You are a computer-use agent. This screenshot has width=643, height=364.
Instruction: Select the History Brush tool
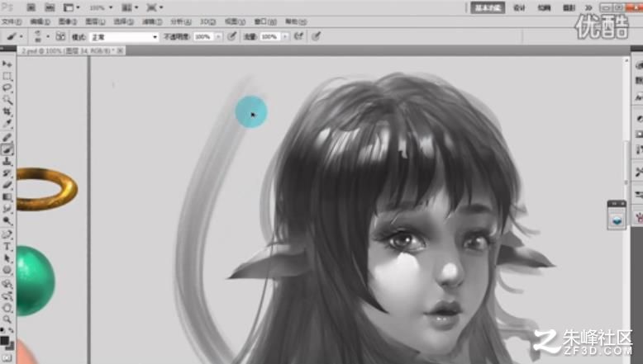7,173
